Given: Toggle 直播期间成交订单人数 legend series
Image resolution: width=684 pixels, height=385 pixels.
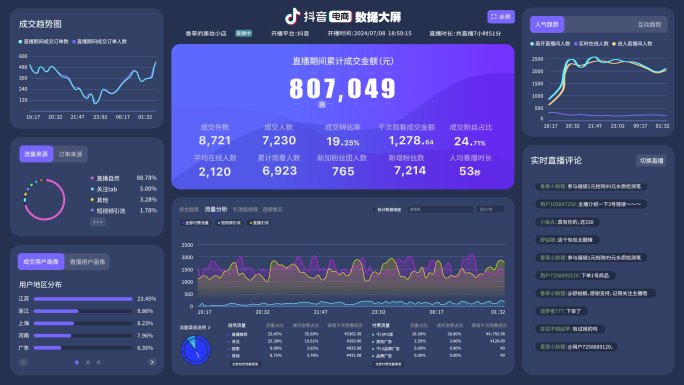Looking at the screenshot, I should coord(99,42).
